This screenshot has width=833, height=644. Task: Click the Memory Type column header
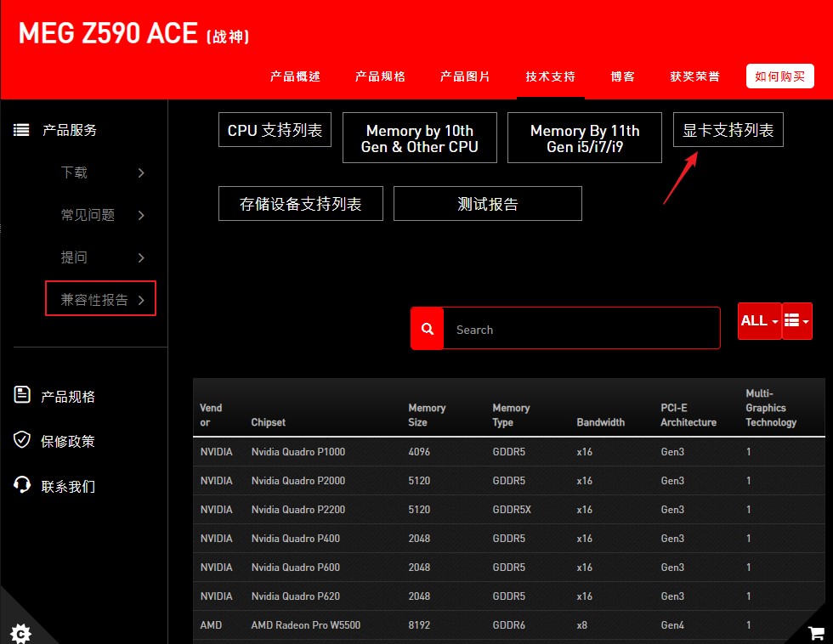pyautogui.click(x=511, y=415)
